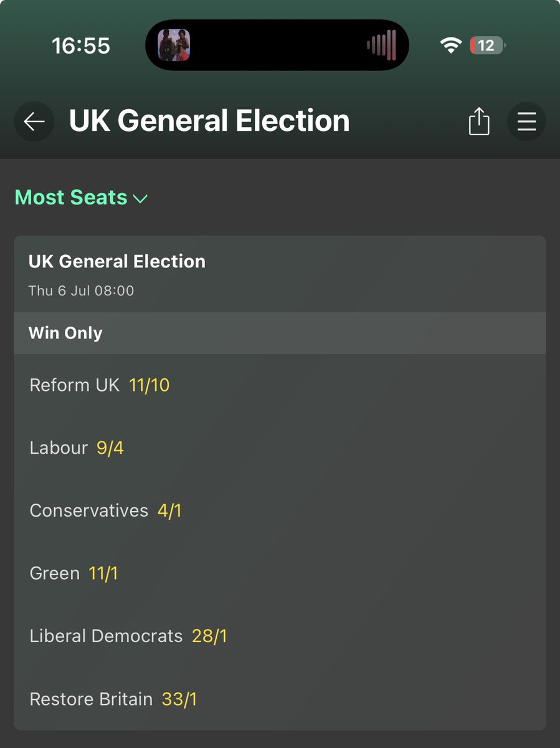Expand the Most Seats market dropdown
The height and width of the screenshot is (748, 560).
pyautogui.click(x=71, y=198)
